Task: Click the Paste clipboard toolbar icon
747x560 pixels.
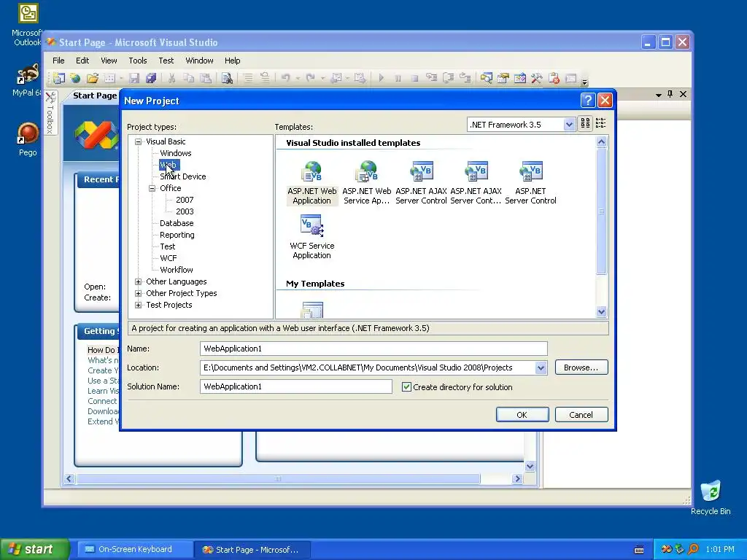Action: tap(206, 78)
